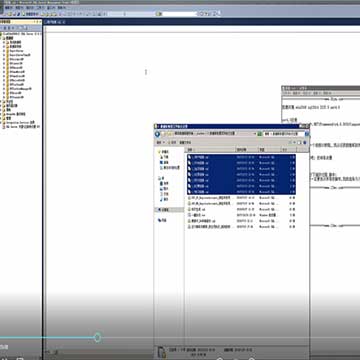Select the Network item in navigation pane

(x=163, y=220)
